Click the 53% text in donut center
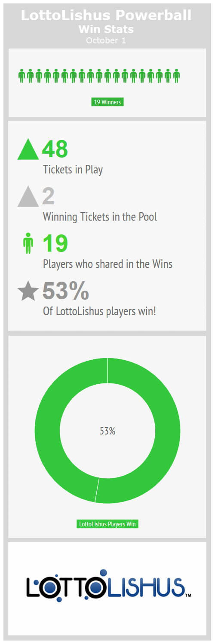215x644 pixels. tap(107, 431)
